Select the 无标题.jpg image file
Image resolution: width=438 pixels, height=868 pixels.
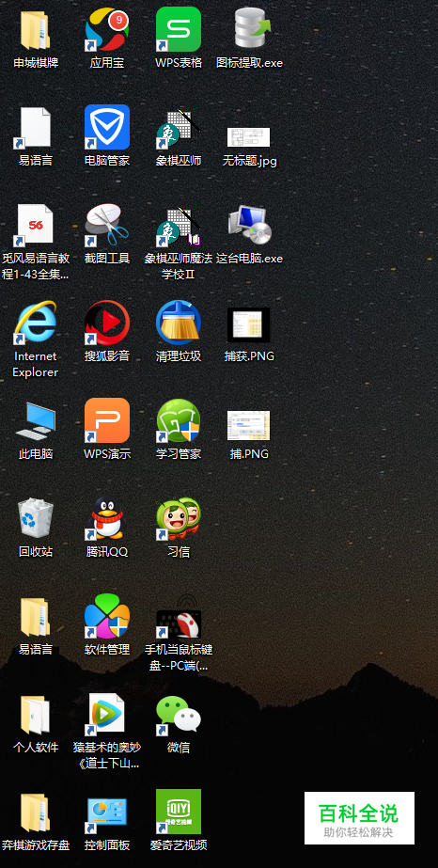point(248,137)
